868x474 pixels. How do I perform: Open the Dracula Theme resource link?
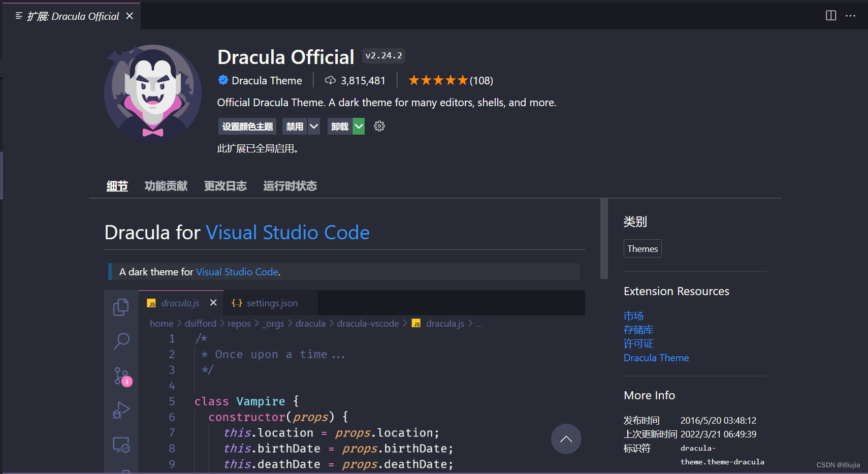(x=656, y=358)
